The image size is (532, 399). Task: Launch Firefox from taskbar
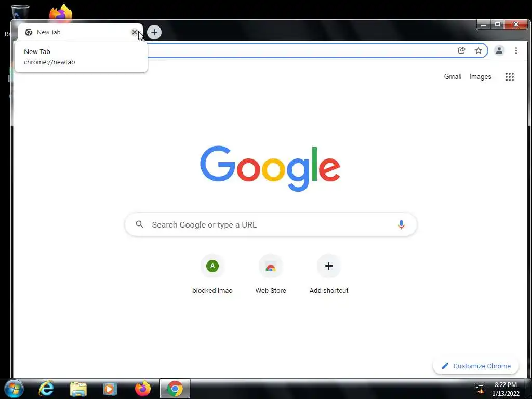click(143, 389)
